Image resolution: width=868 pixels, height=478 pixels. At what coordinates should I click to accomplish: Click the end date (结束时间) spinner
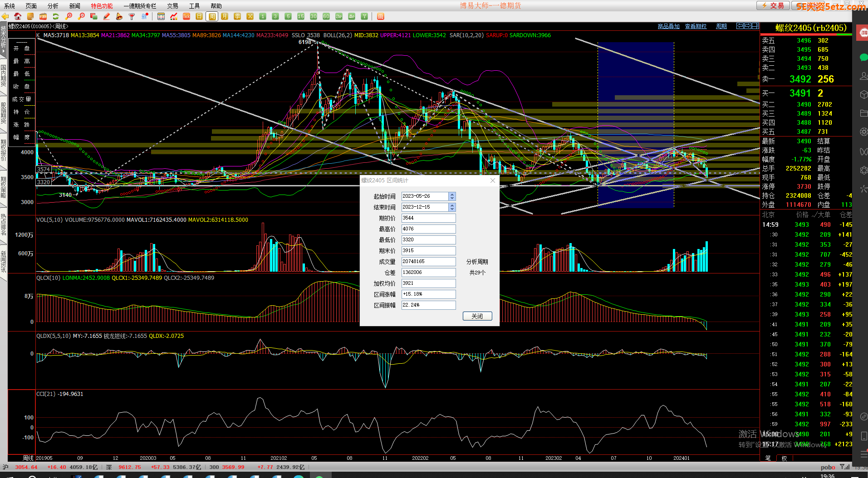pos(452,207)
